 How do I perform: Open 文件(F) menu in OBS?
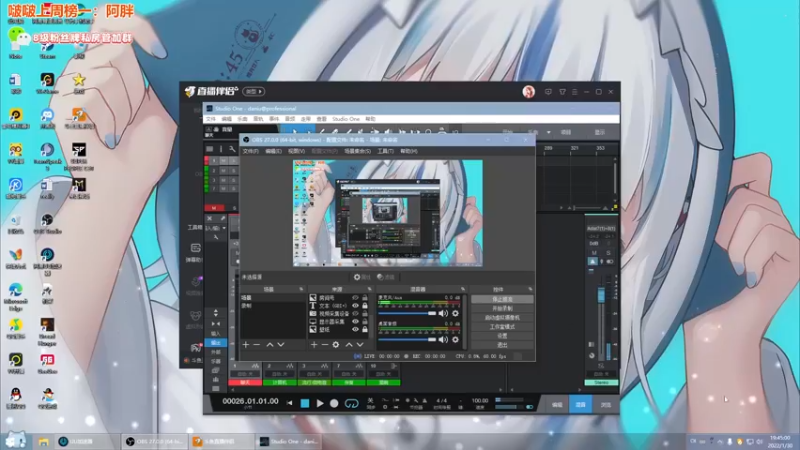251,151
